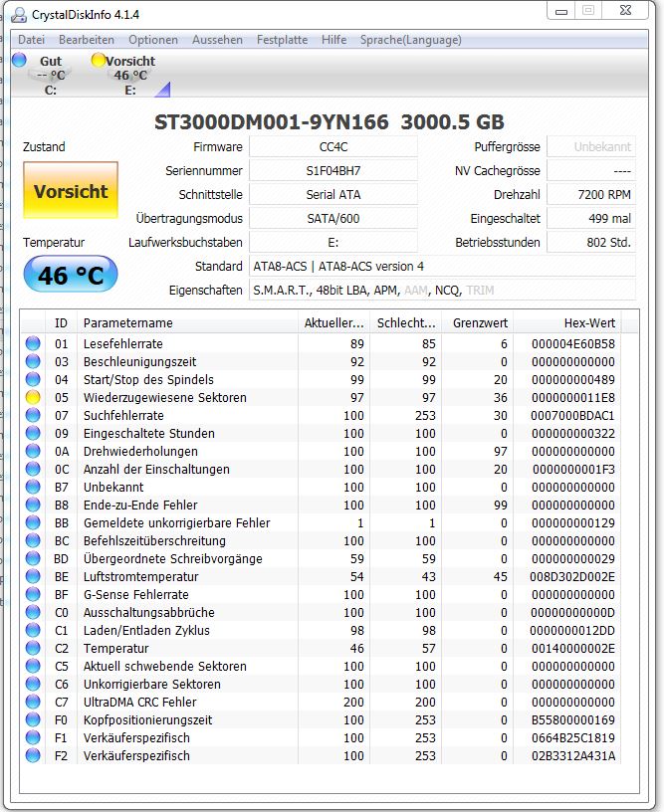Click the Schnittstelle field Serial ATA
This screenshot has height=812, width=664.
[333, 195]
